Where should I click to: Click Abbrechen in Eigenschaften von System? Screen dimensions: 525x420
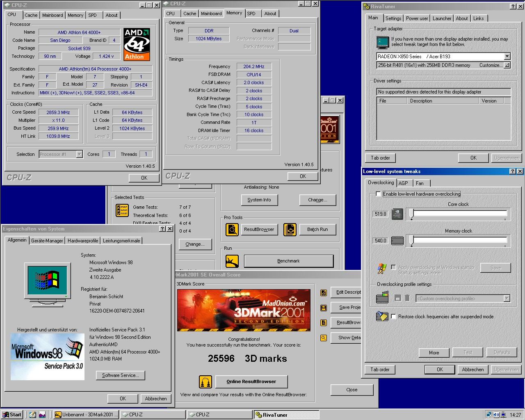[x=156, y=399]
